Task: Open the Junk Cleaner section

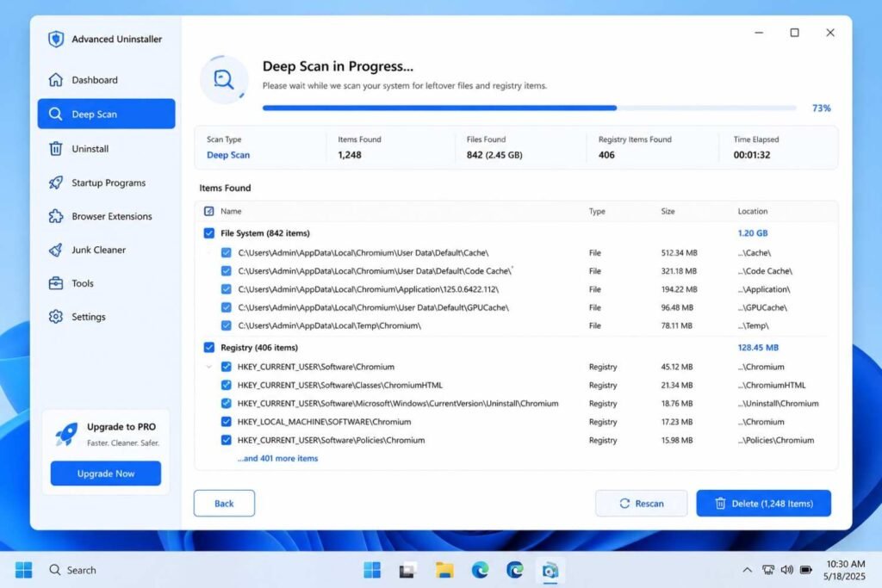Action: pyautogui.click(x=106, y=250)
